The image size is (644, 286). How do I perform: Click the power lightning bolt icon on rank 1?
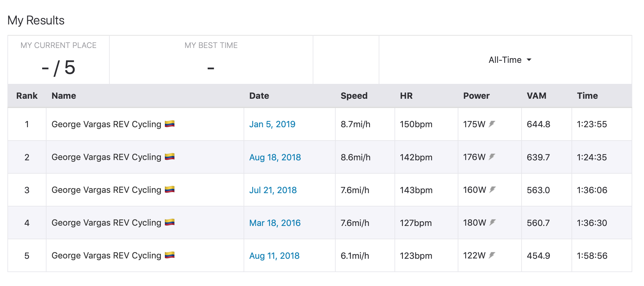pos(491,124)
